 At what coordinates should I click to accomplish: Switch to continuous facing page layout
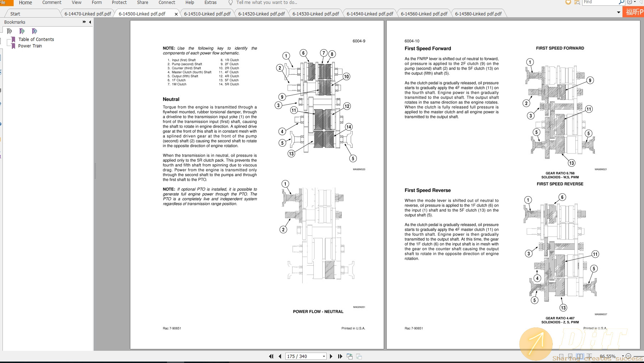(x=589, y=356)
